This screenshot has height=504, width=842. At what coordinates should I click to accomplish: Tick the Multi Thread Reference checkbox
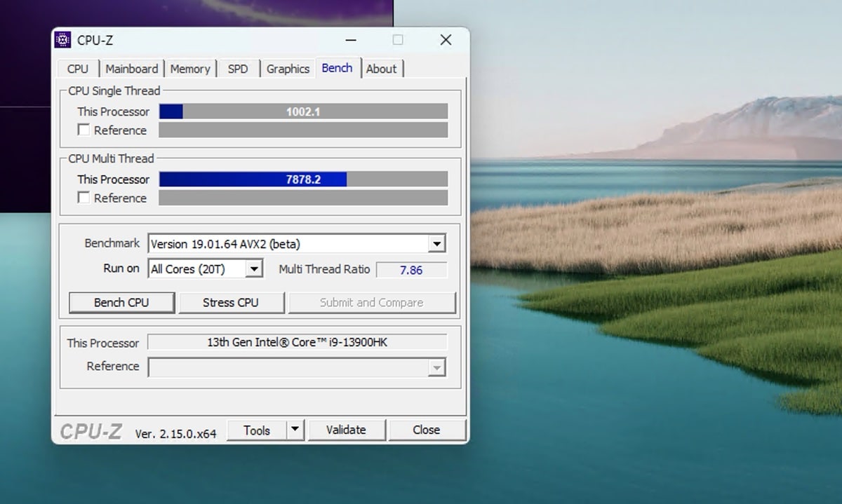[83, 198]
